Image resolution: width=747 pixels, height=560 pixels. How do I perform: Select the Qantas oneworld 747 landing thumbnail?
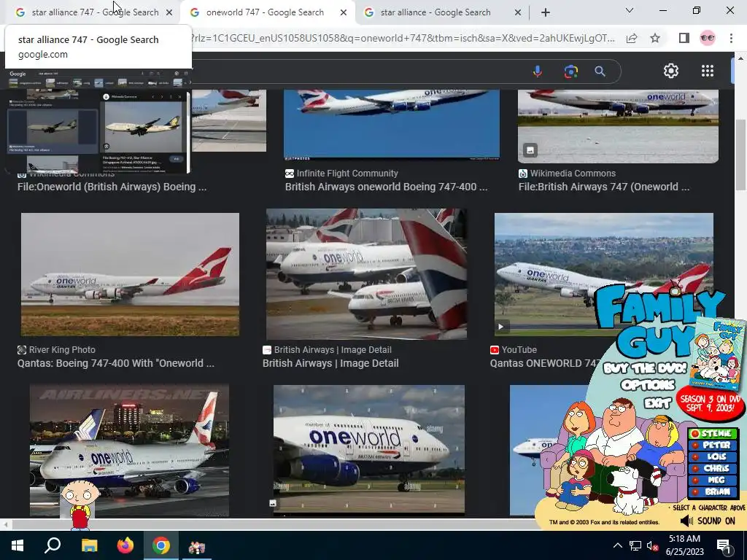pos(130,274)
